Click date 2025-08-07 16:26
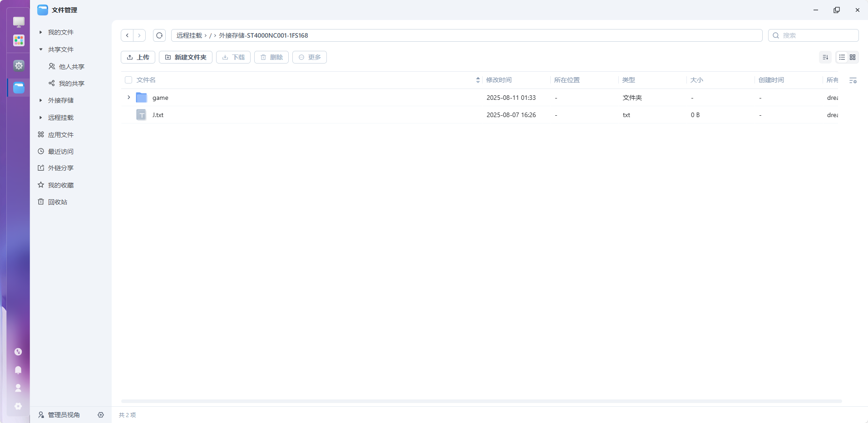 (x=511, y=115)
